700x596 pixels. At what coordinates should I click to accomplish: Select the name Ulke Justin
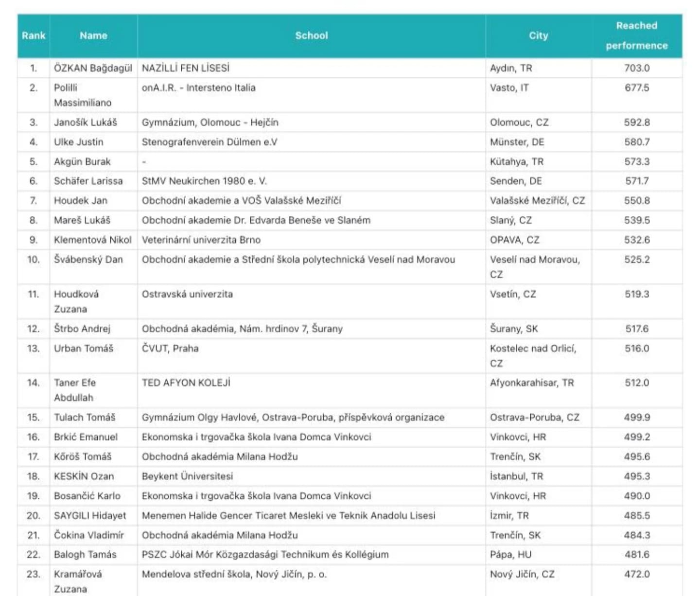79,142
